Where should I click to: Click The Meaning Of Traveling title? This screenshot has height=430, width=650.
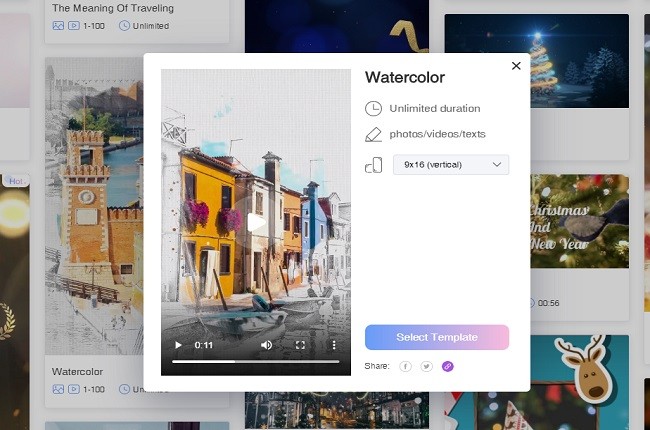[113, 8]
